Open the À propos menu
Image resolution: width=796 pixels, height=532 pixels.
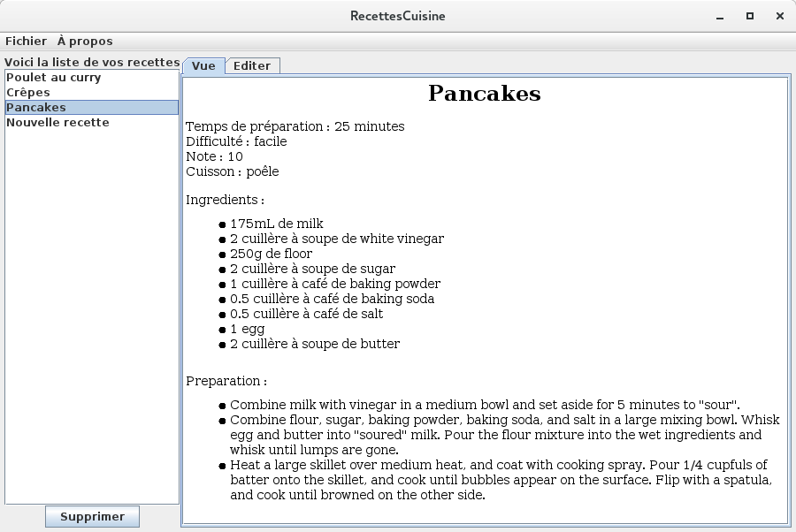click(85, 41)
